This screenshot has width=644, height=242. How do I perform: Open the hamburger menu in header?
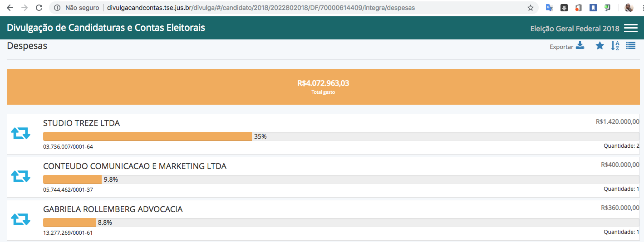[631, 29]
